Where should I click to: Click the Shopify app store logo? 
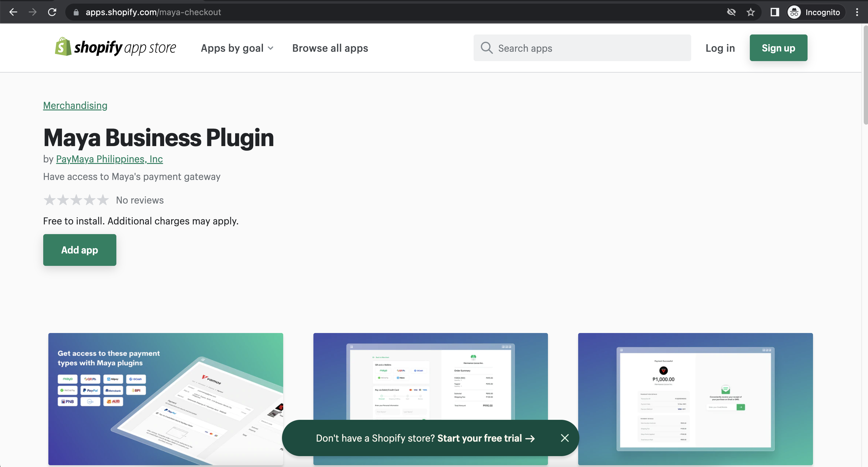click(x=115, y=47)
